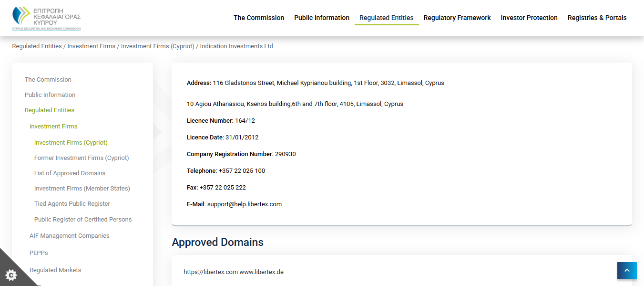Open the Public Information top menu

point(322,18)
